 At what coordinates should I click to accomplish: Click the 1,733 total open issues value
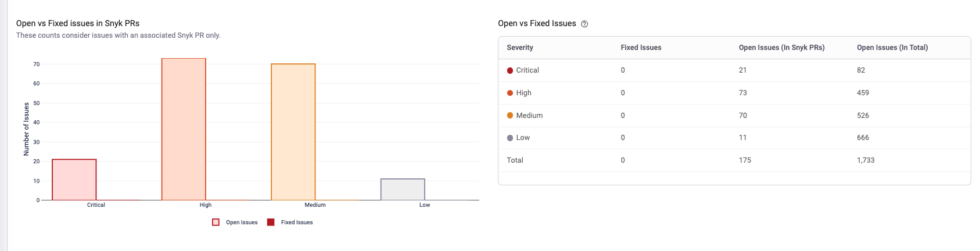[x=866, y=160]
